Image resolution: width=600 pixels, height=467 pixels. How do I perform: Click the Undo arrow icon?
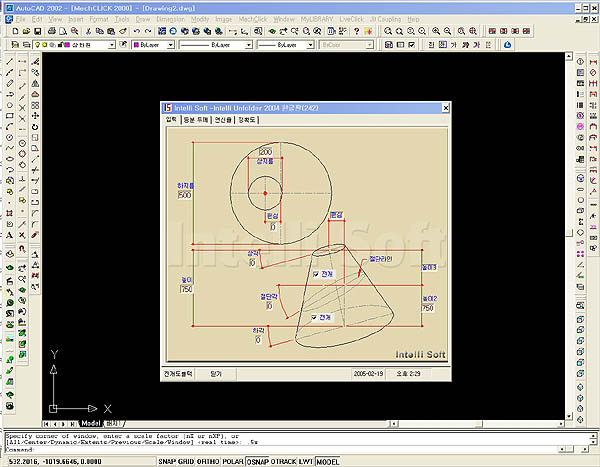pyautogui.click(x=137, y=31)
